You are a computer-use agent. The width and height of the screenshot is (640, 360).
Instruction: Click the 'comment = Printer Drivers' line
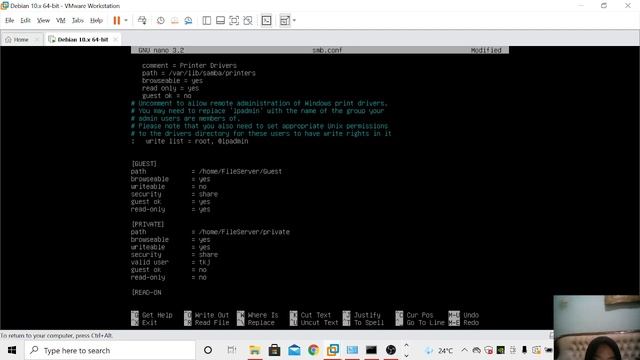(x=189, y=65)
